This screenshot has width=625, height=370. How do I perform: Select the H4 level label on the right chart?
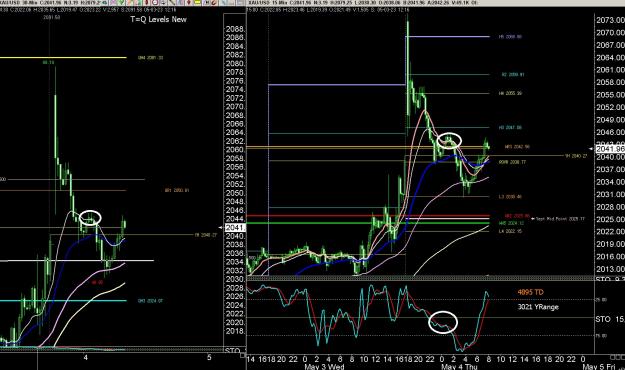(x=510, y=93)
